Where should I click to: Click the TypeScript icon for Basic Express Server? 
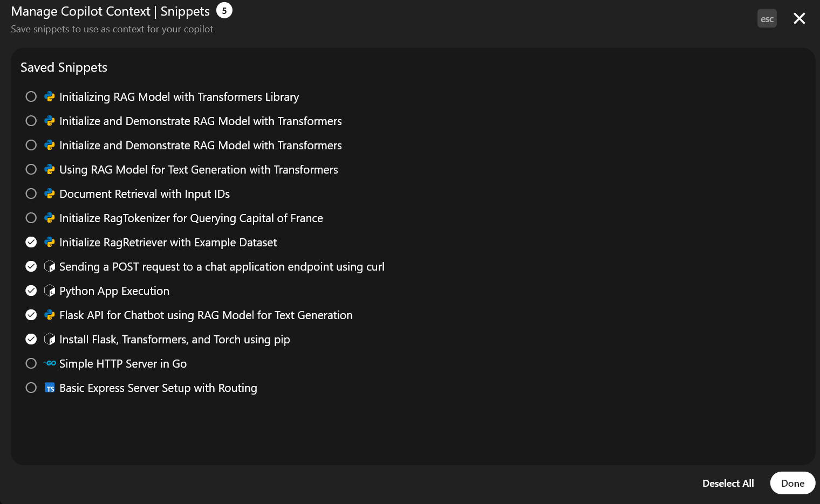(50, 388)
